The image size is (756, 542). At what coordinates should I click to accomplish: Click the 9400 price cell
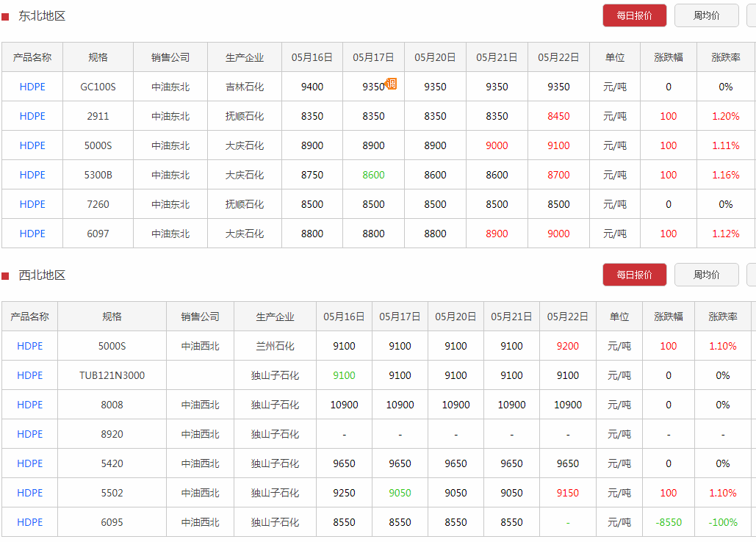pos(312,87)
